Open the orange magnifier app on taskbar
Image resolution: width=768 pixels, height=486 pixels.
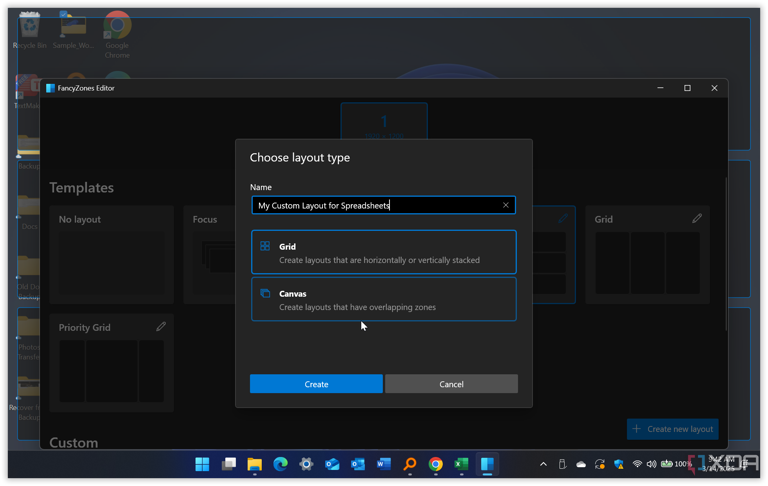click(409, 464)
